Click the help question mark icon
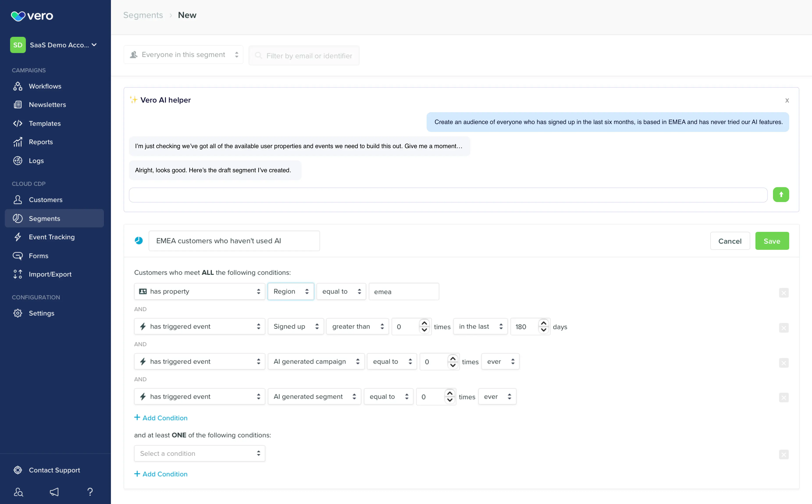This screenshot has width=812, height=504. (90, 492)
